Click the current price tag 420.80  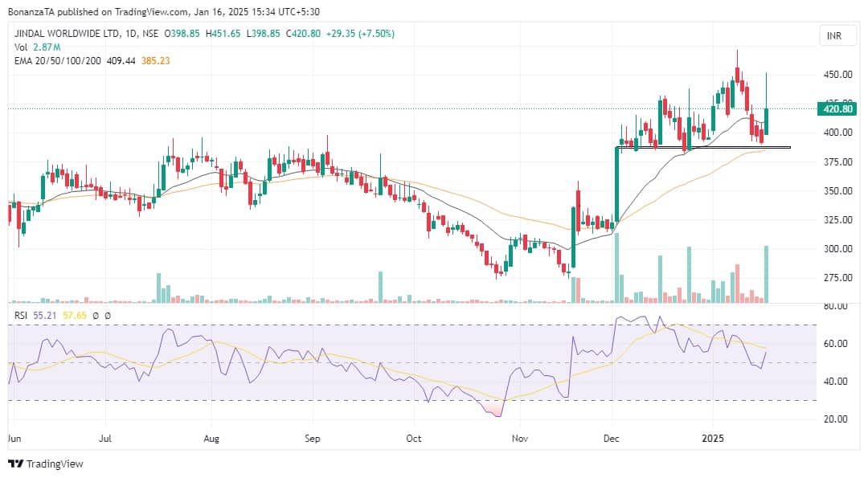click(x=833, y=108)
